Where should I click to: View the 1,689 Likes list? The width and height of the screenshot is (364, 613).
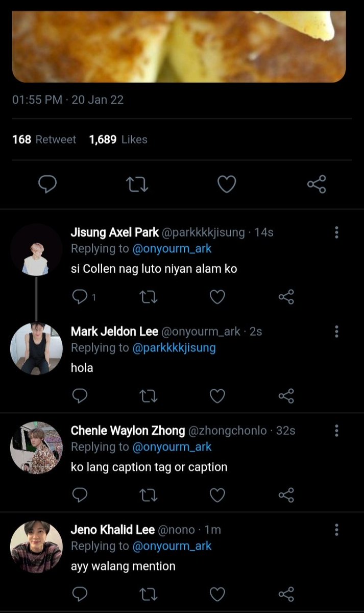(x=118, y=139)
